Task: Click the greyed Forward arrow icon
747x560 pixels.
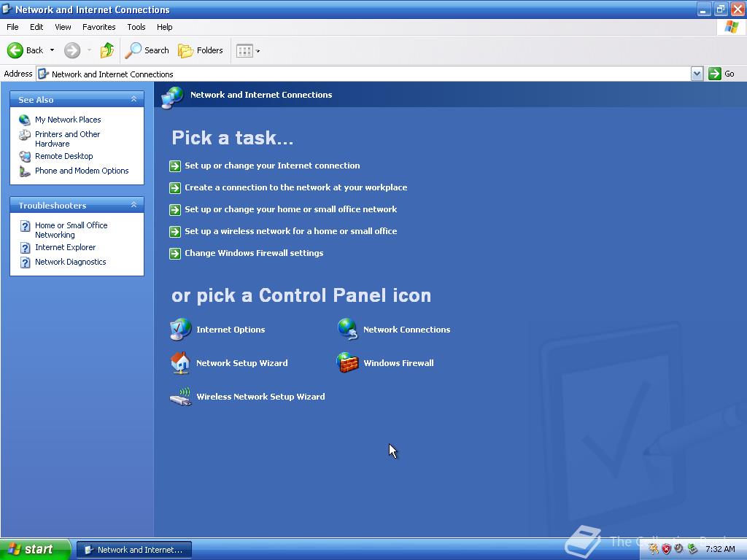Action: coord(72,50)
